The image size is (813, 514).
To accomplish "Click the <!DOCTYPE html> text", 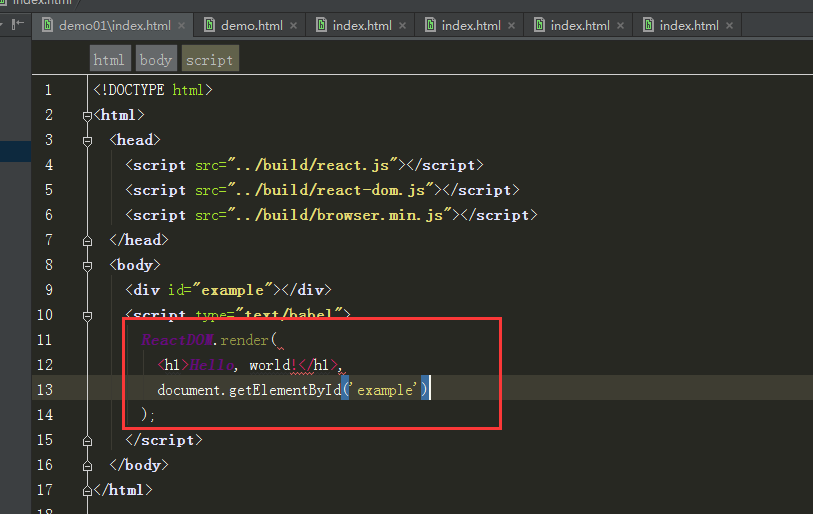I will 153,90.
